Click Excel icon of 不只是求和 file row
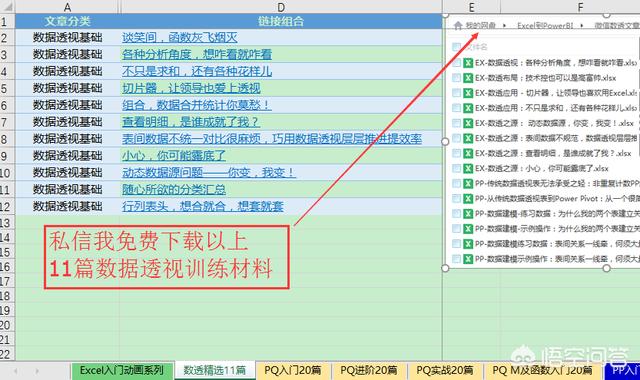The width and height of the screenshot is (640, 380). [x=468, y=108]
